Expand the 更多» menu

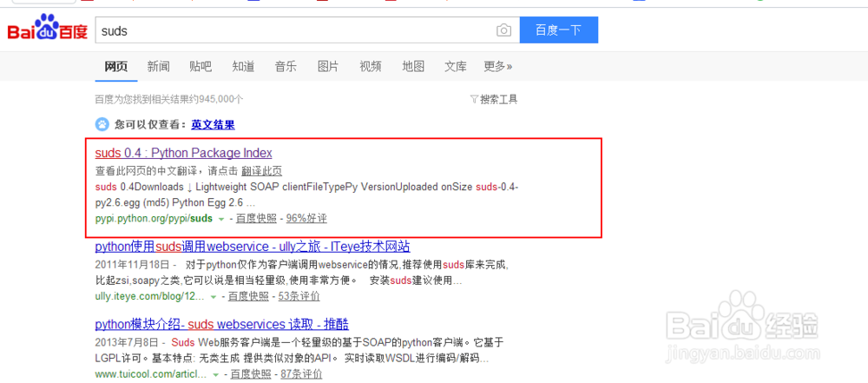click(x=497, y=67)
